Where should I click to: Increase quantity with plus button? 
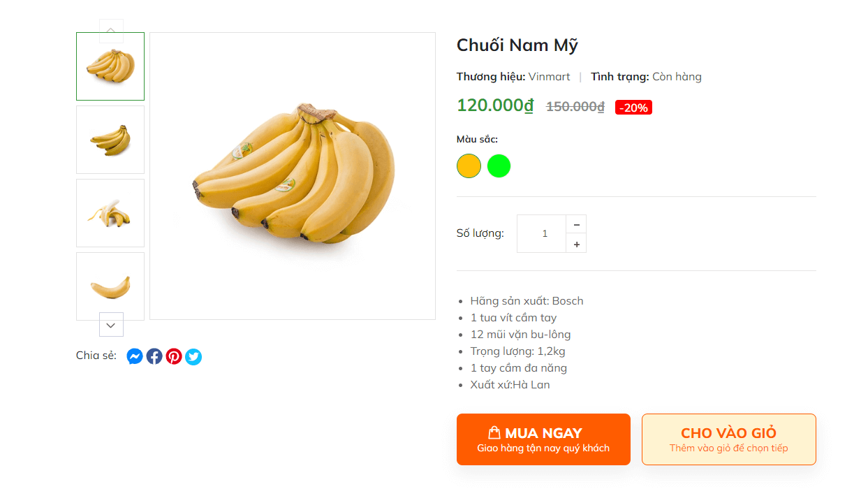coord(576,244)
